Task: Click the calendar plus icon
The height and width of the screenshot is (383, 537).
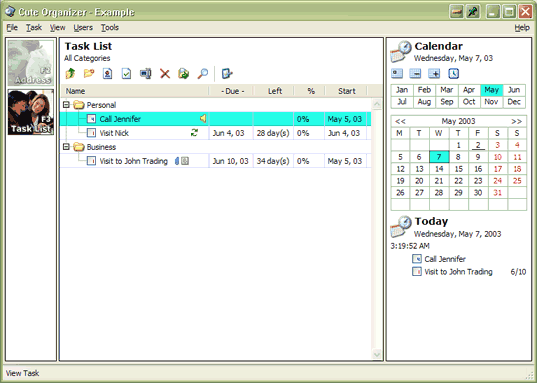Action: (x=434, y=73)
